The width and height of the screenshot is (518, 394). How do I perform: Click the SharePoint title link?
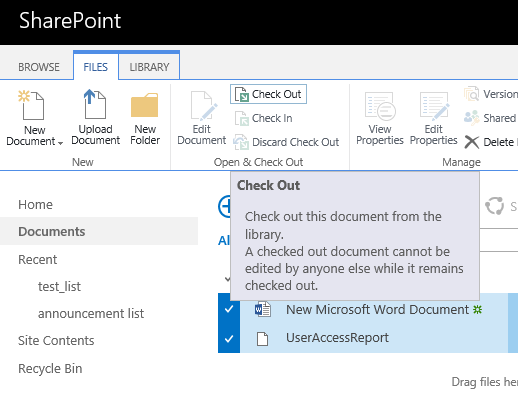pyautogui.click(x=70, y=21)
